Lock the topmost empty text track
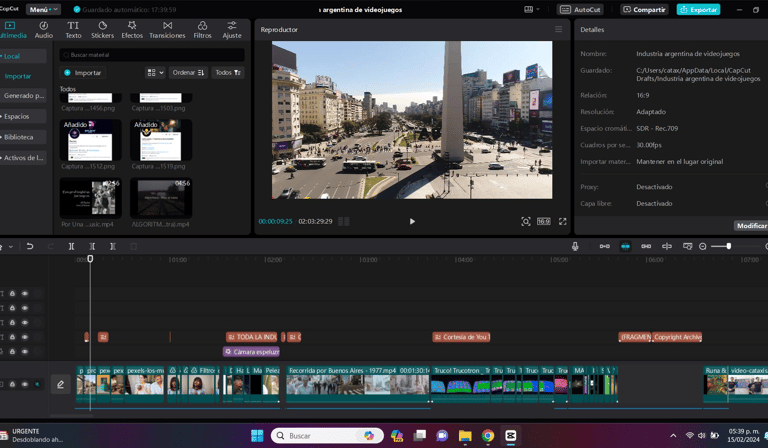This screenshot has height=448, width=768. (12, 293)
